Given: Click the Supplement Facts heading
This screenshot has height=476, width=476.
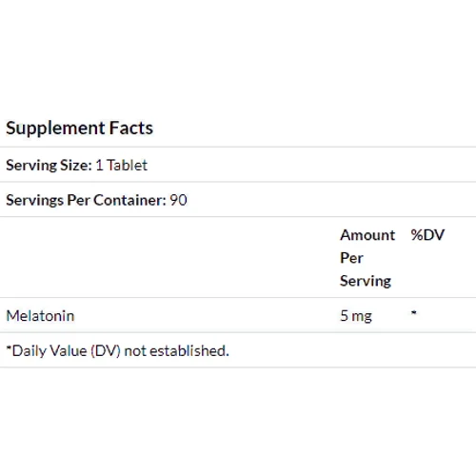Looking at the screenshot, I should [79, 129].
